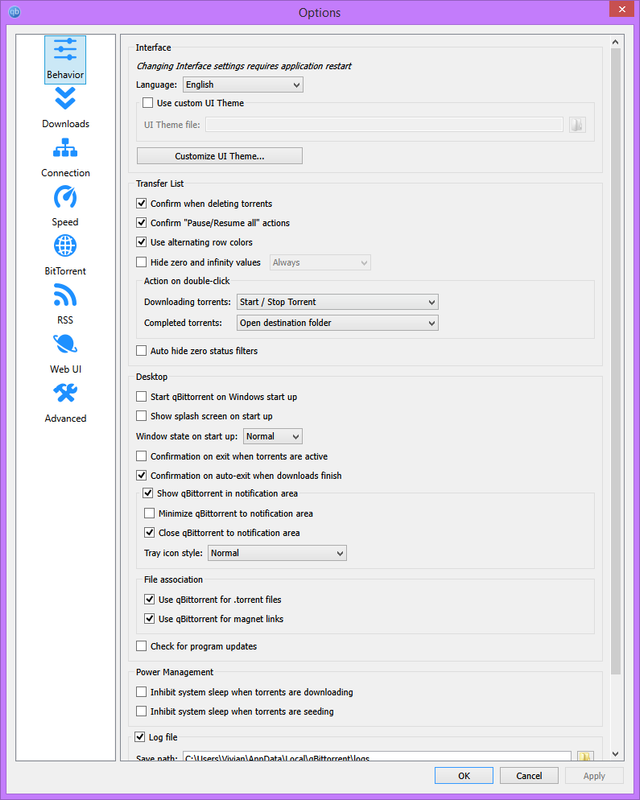Click the File association group title
The width and height of the screenshot is (640, 800).
pos(174,580)
